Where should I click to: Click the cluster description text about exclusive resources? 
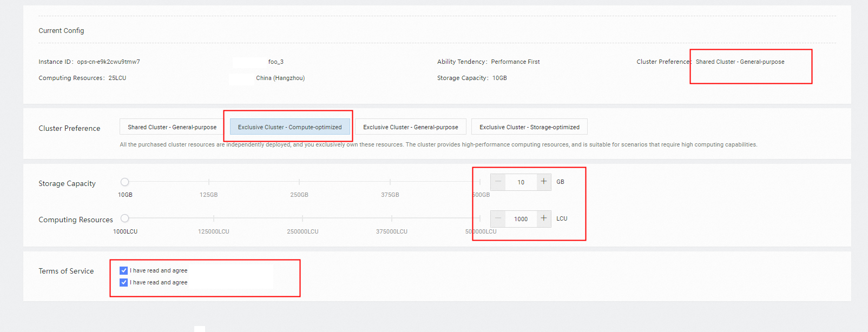[438, 144]
